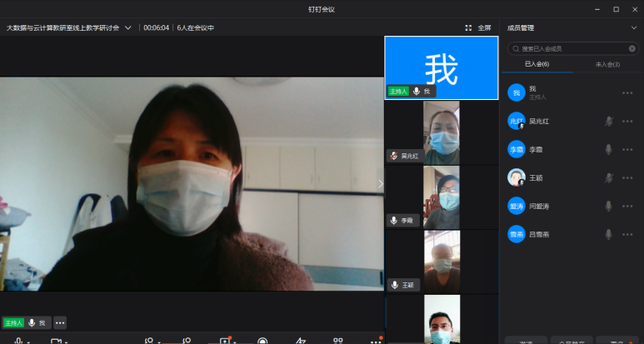Clear the member search box with the X icon

632,48
